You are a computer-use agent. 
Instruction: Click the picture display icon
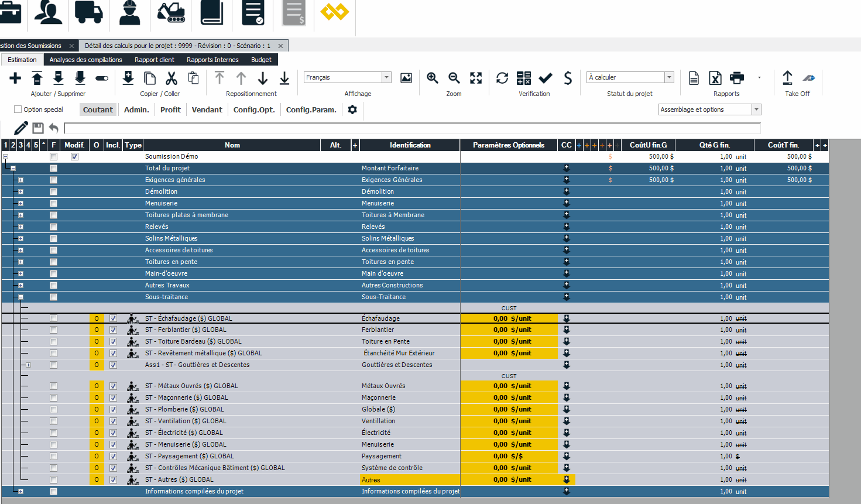[x=406, y=78]
